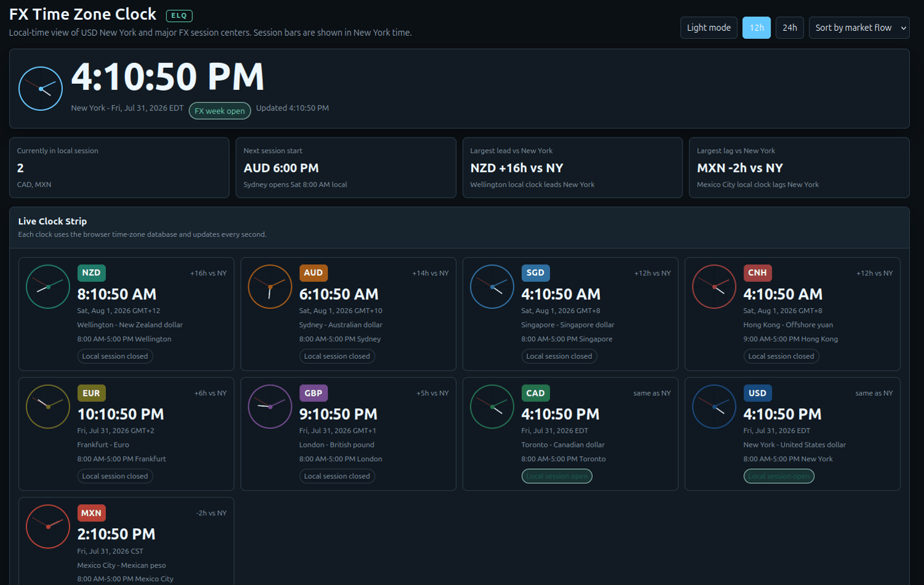Click the SGD Singapore analog clock
Screen dimensions: 924x585
click(x=492, y=287)
